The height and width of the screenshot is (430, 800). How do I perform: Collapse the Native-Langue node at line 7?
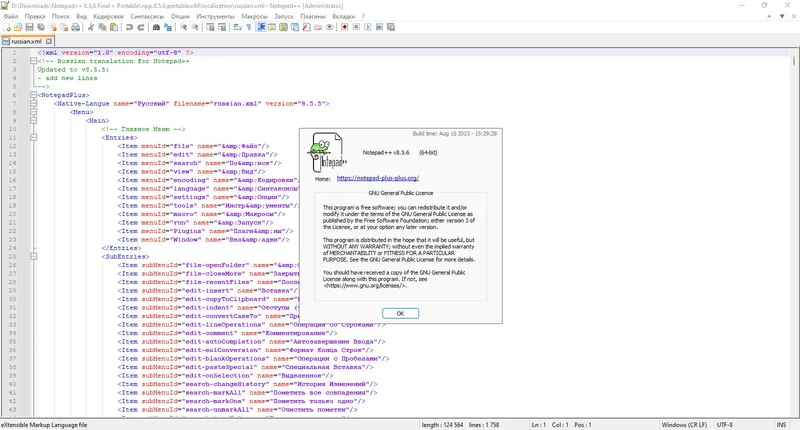(x=33, y=104)
